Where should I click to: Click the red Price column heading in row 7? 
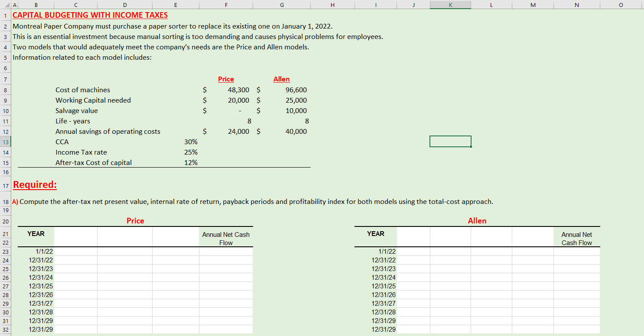(226, 79)
